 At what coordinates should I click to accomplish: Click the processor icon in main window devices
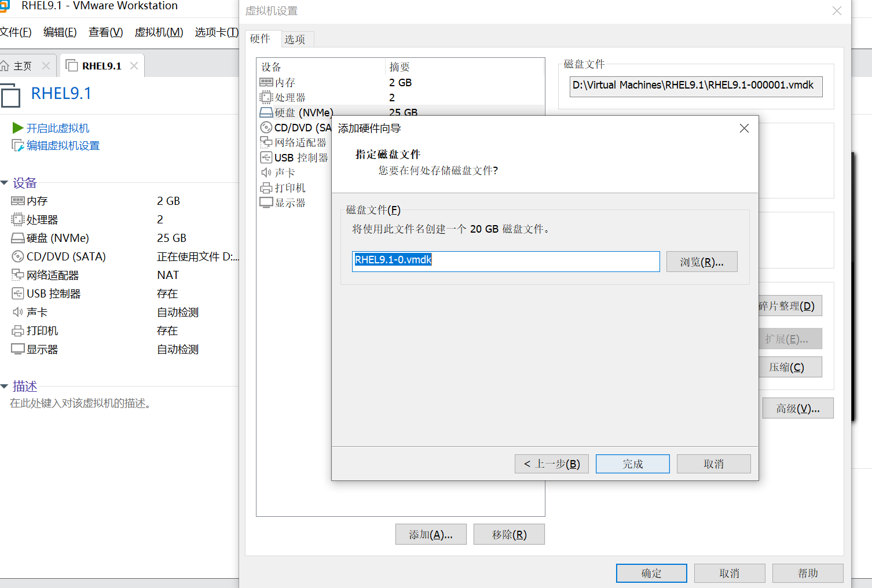tap(18, 219)
